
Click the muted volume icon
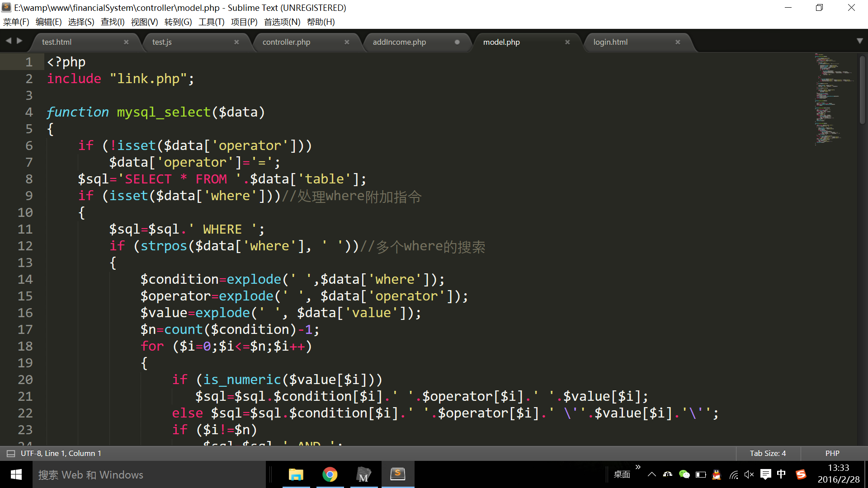(749, 474)
